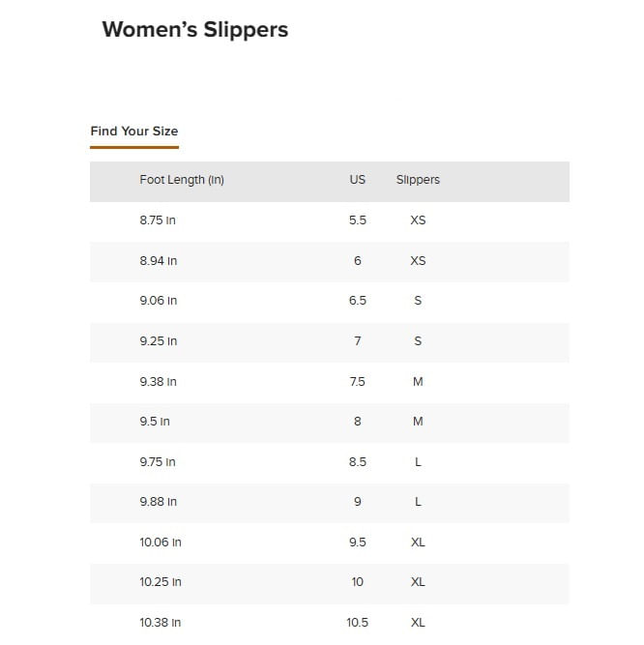Select the Find Your Size tab
Viewport: 644px width, 645px height.
(134, 132)
